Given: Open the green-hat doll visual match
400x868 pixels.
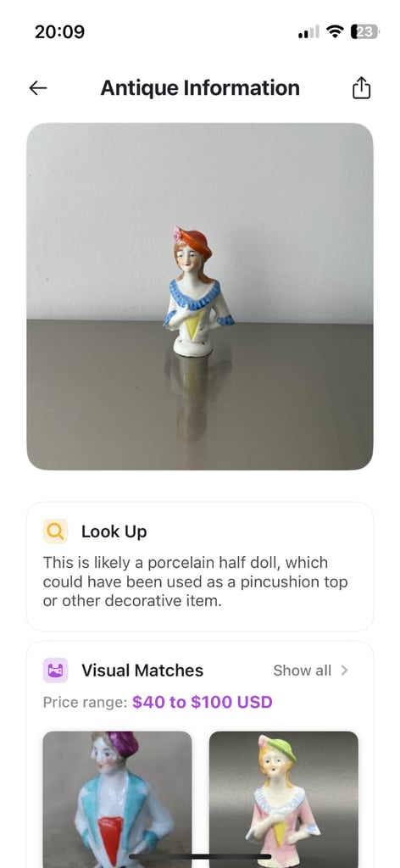Looking at the screenshot, I should tap(284, 799).
